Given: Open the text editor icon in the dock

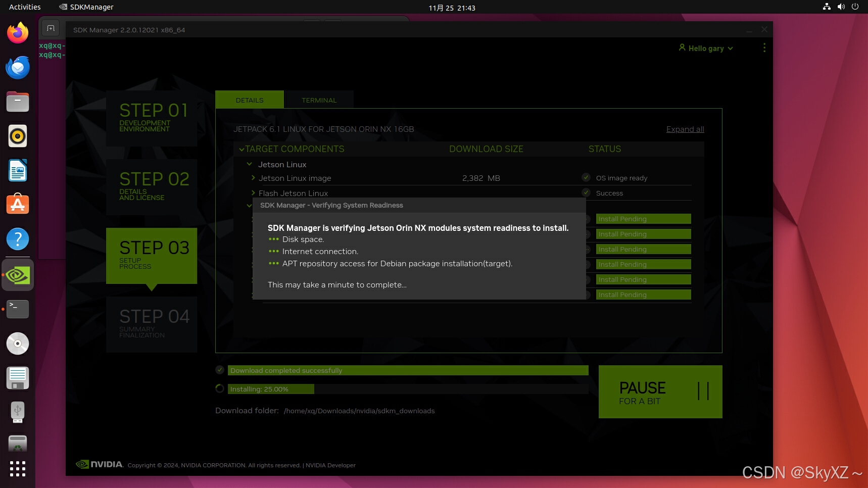Looking at the screenshot, I should 18,378.
